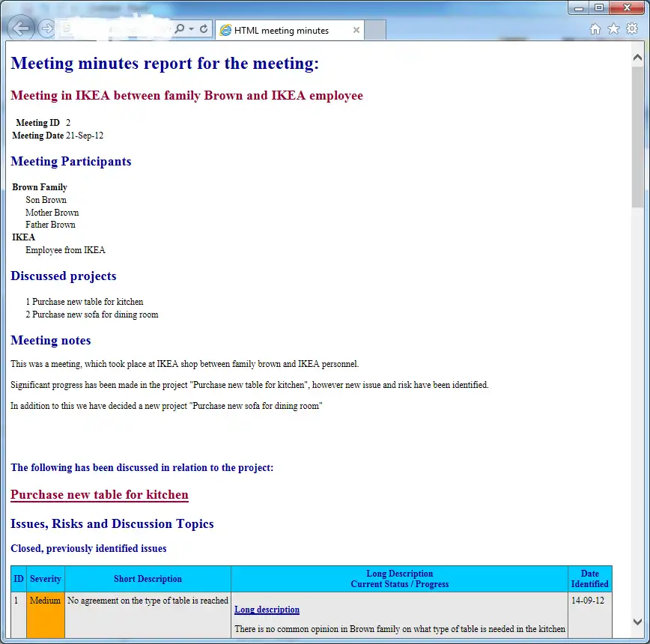
Task: Click the This was a meeting sentence
Action: tap(185, 364)
